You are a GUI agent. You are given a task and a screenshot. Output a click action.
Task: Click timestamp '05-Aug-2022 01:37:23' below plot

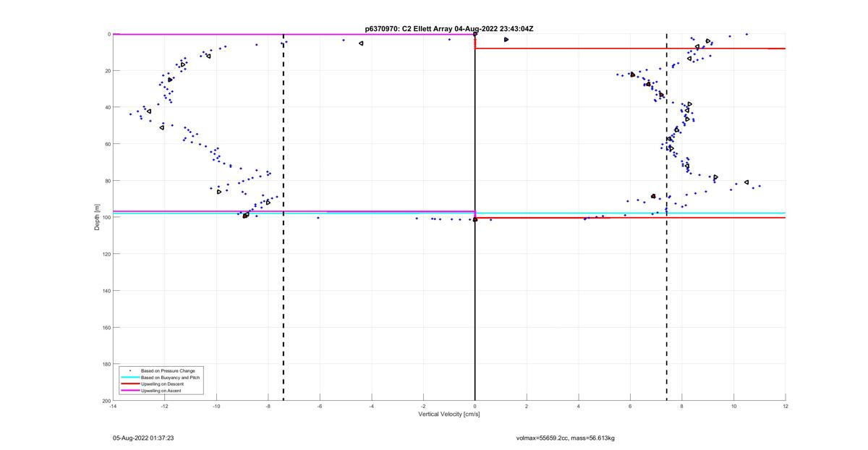click(x=142, y=438)
